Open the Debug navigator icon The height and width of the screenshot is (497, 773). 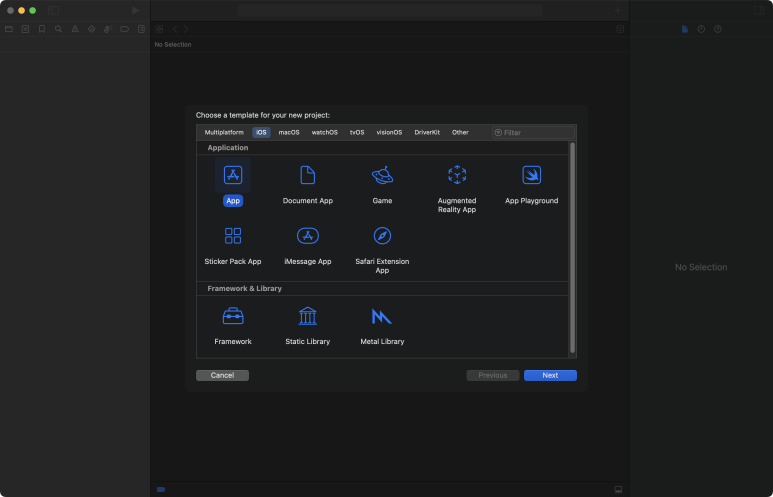pos(108,29)
